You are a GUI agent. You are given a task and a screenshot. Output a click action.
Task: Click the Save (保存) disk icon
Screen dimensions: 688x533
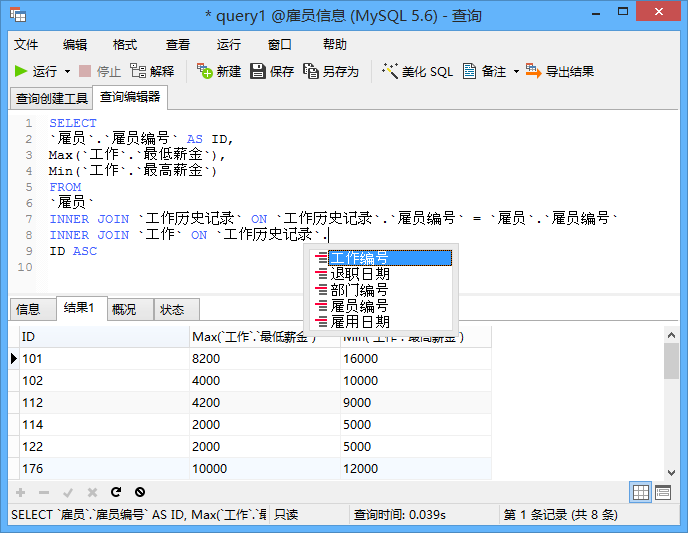coord(258,71)
